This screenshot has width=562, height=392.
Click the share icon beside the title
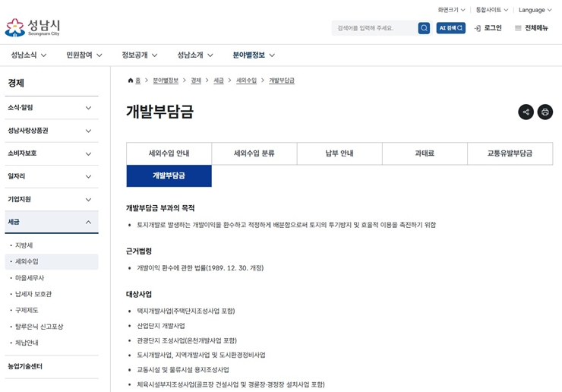click(526, 112)
